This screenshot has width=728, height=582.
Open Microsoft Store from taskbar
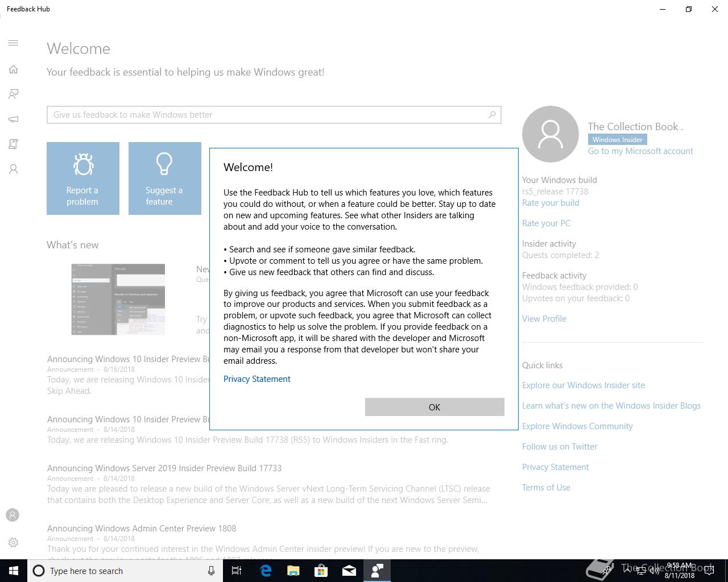coord(321,571)
